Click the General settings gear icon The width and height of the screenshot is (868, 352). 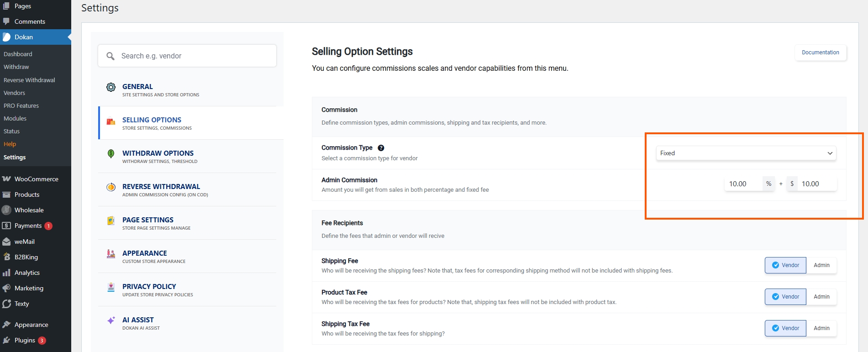(110, 87)
